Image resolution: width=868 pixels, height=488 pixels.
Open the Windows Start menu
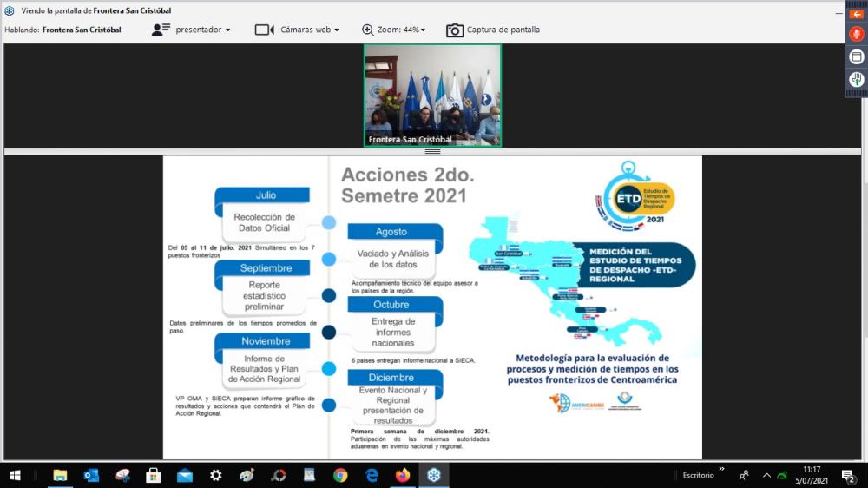[x=15, y=475]
